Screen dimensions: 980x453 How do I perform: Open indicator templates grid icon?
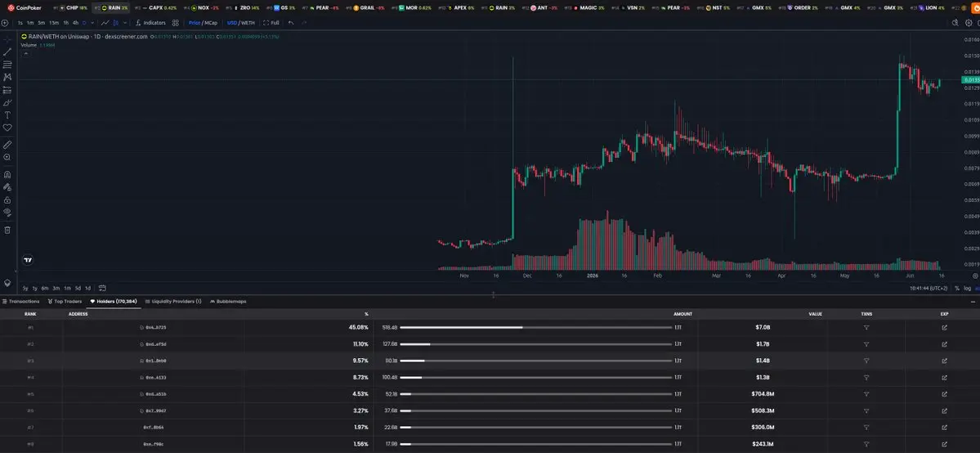[176, 23]
